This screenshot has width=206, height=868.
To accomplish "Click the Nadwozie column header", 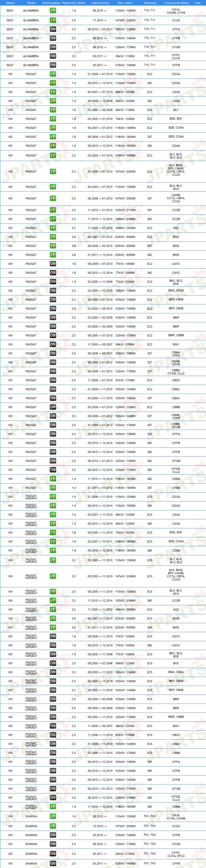I will click(150, 3).
